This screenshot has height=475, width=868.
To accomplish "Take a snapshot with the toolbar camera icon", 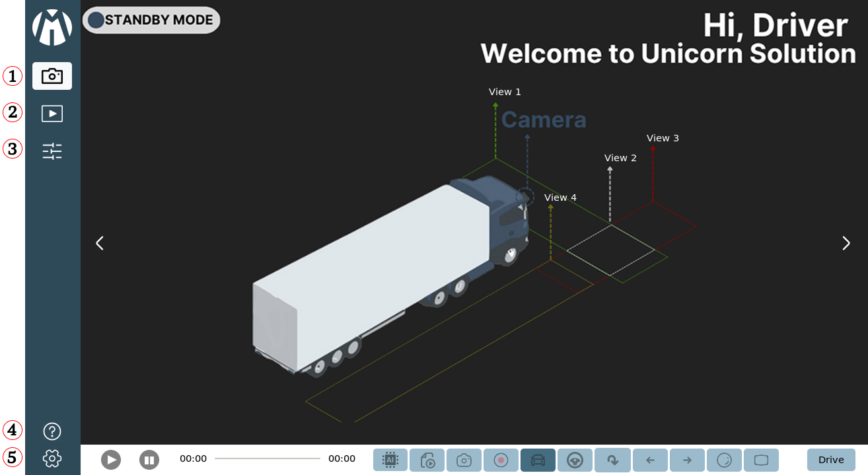I will 464,460.
